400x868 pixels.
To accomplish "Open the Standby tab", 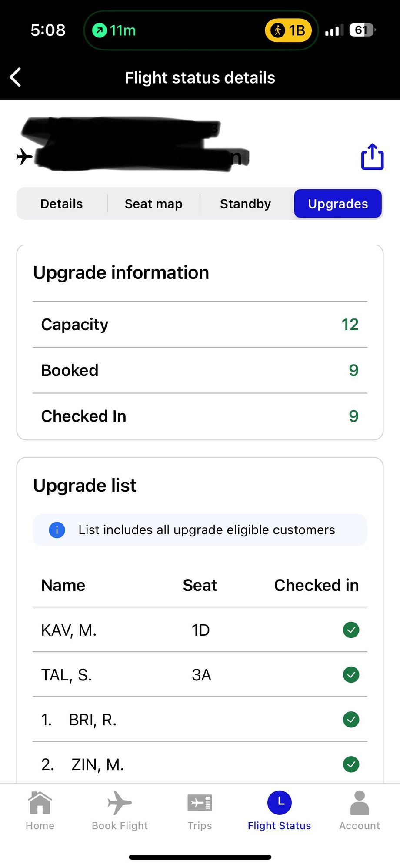I will point(245,204).
